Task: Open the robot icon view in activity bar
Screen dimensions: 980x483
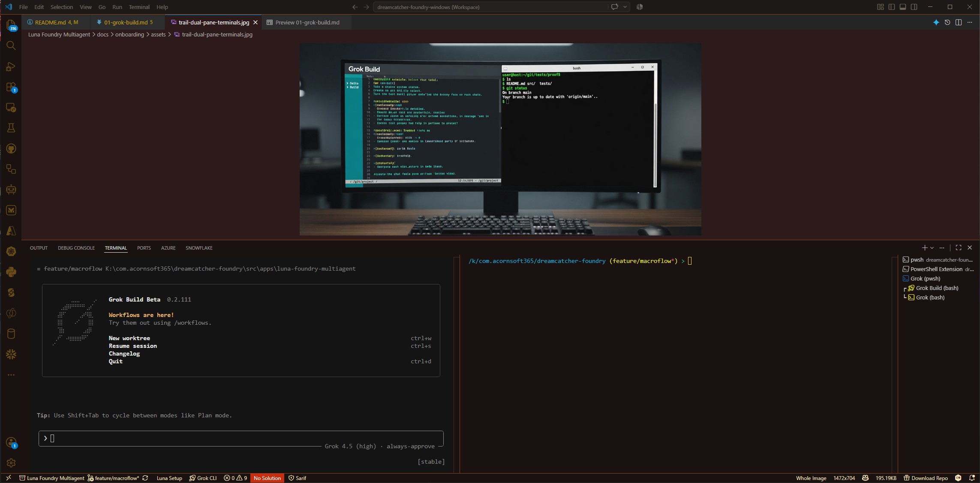Action: [11, 190]
